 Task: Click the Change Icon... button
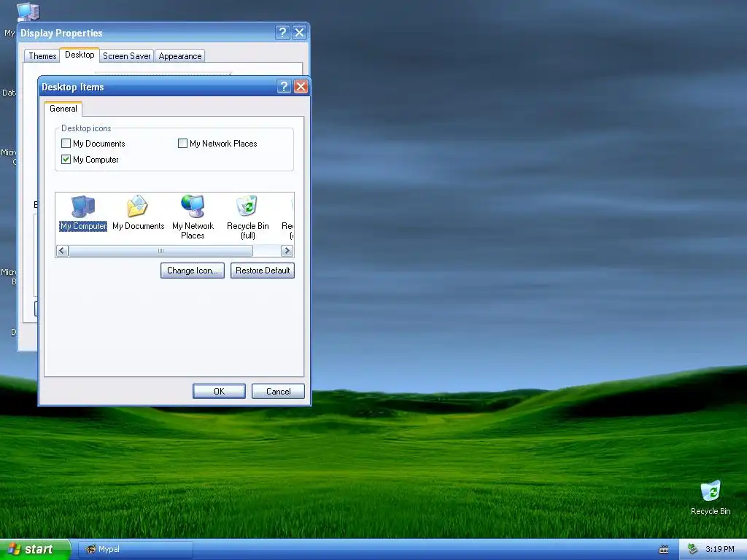(x=193, y=271)
